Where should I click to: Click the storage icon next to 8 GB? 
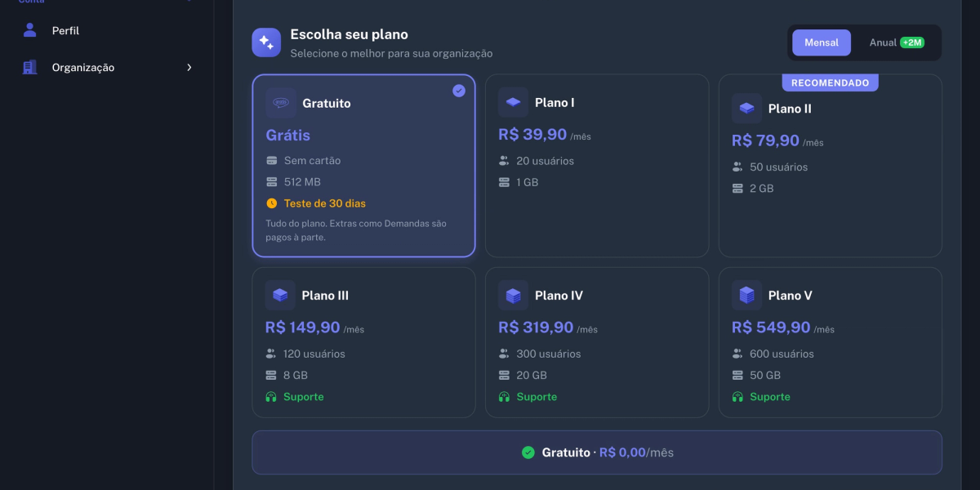pos(271,375)
